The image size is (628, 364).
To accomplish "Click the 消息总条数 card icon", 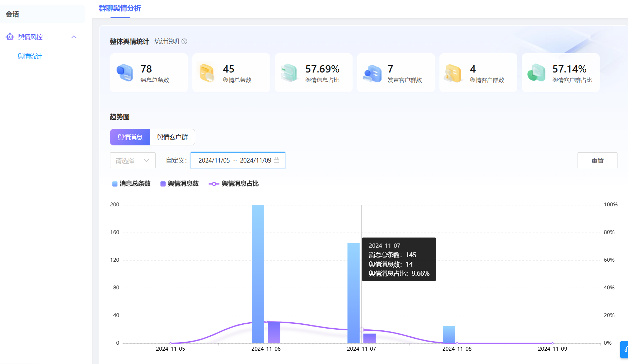I will click(125, 73).
